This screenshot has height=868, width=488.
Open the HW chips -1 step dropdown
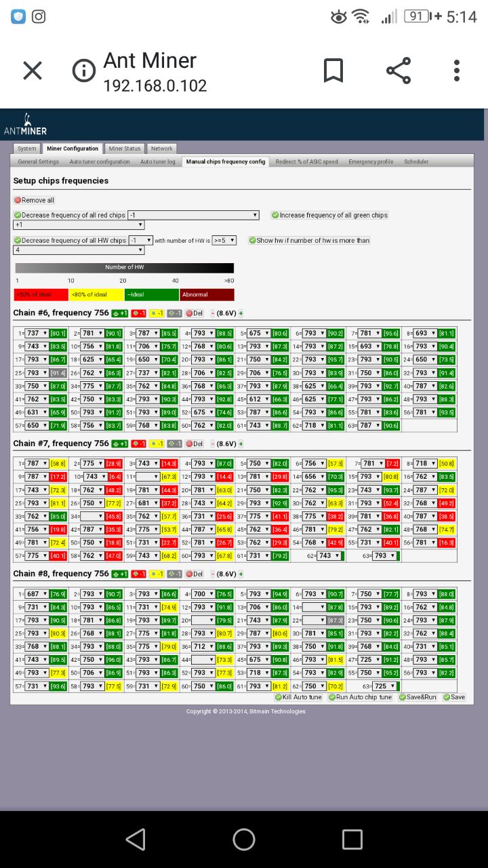[141, 240]
